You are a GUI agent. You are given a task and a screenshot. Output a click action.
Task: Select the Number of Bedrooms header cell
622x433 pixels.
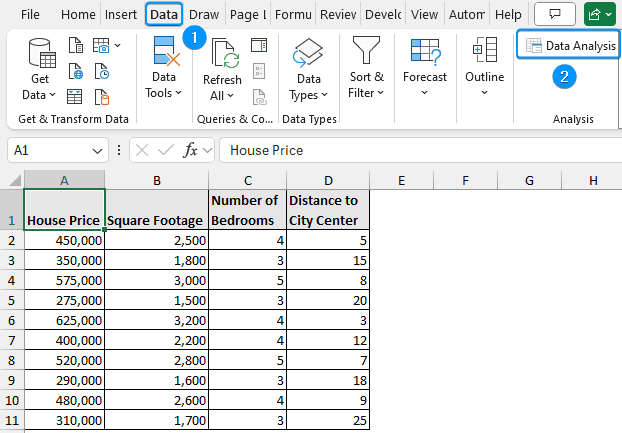[248, 210]
